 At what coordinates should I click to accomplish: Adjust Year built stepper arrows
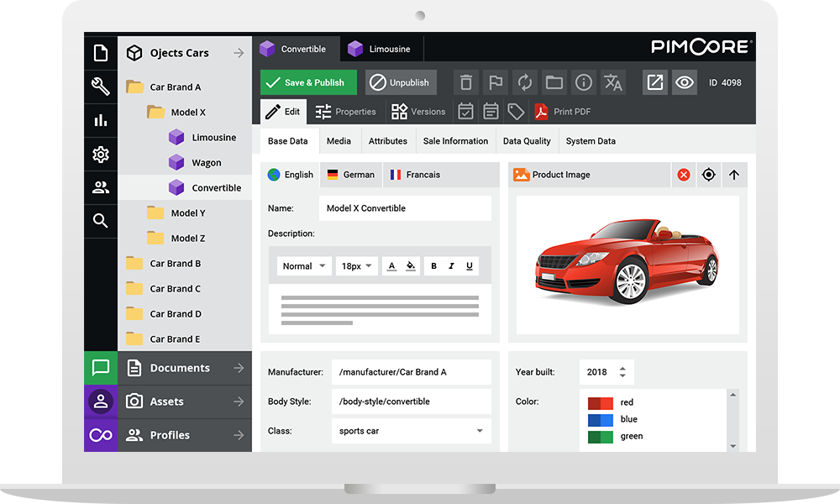tap(622, 372)
